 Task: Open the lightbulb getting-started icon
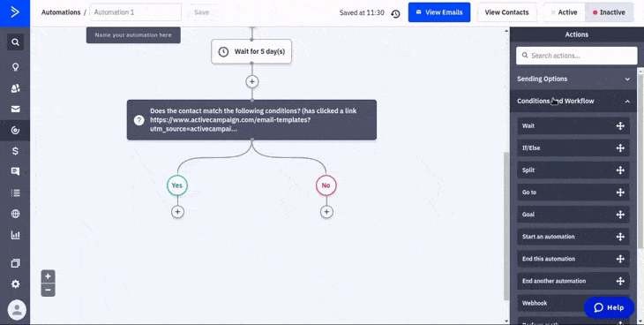(x=15, y=66)
